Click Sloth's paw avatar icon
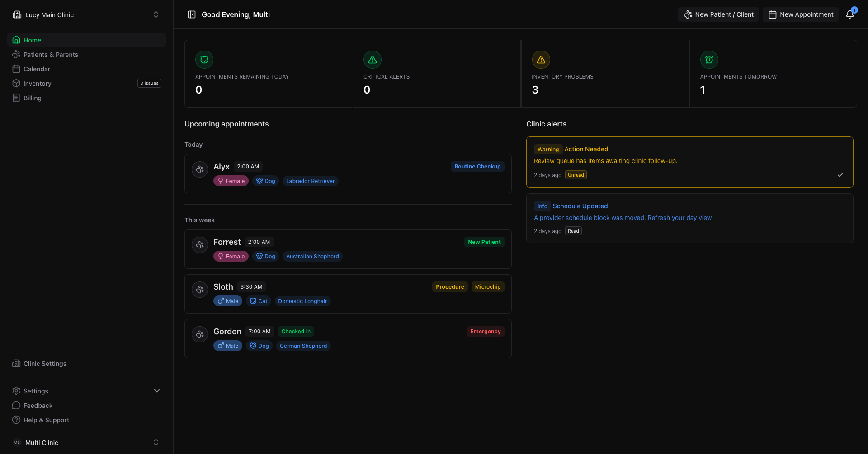 [200, 290]
